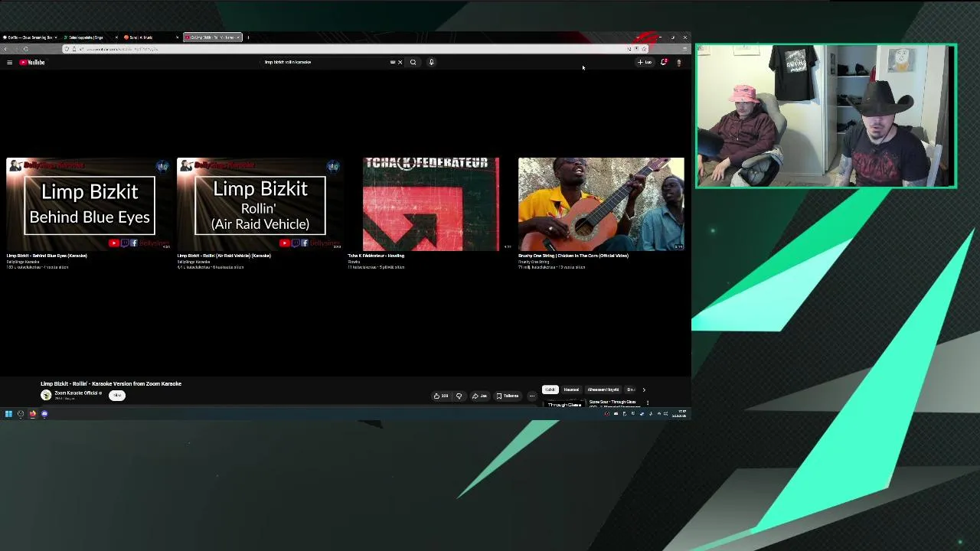This screenshot has width=980, height=551.
Task: Open the orange browser taskbar icon
Action: [x=33, y=414]
